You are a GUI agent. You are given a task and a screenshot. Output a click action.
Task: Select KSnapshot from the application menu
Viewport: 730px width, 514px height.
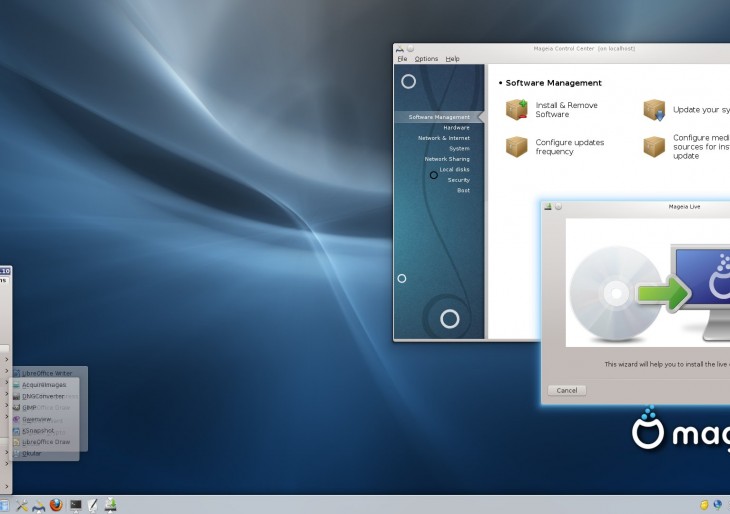36,431
